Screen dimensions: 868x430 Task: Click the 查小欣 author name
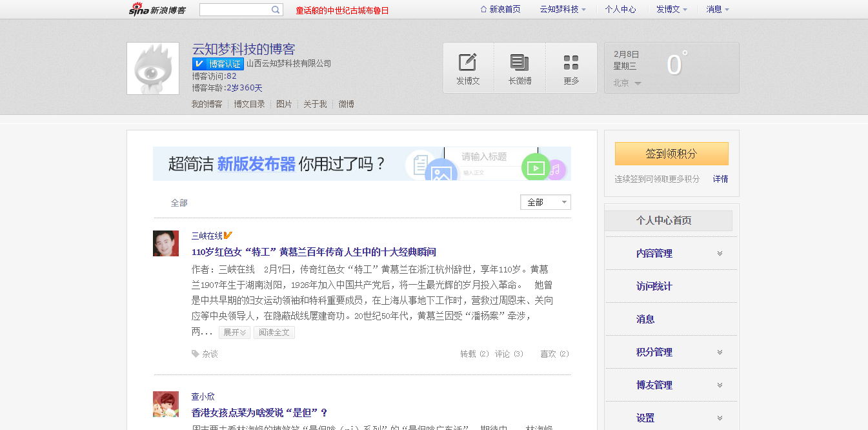point(203,396)
